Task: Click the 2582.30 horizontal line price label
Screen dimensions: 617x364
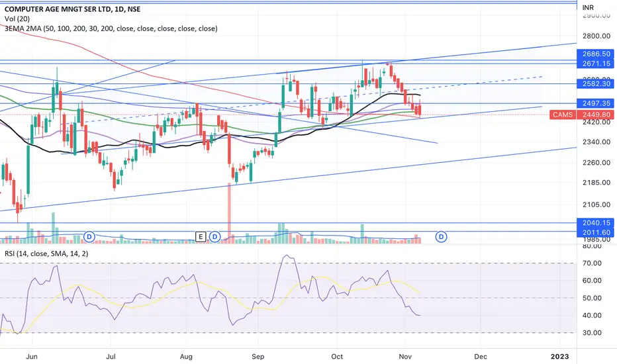Action: click(x=596, y=83)
